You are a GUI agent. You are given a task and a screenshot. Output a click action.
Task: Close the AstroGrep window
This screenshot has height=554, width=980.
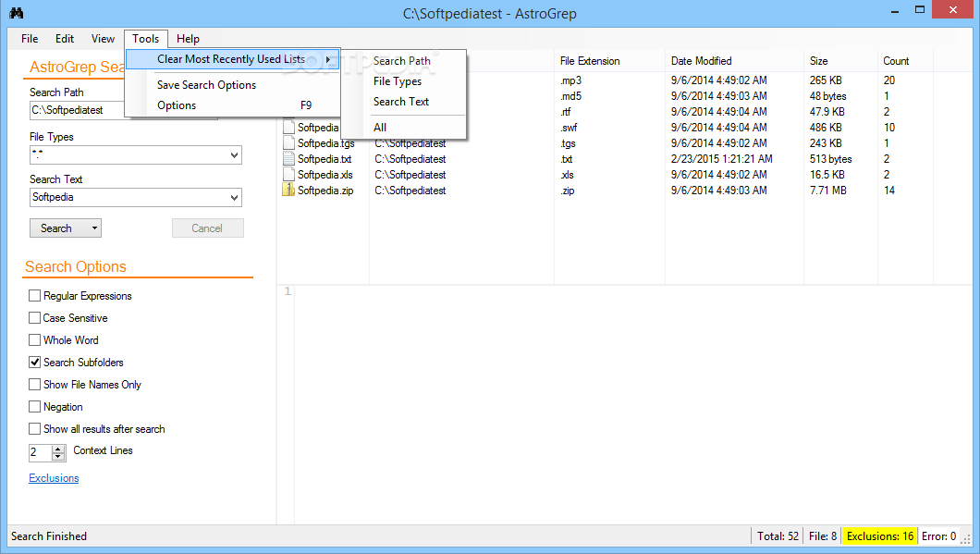(x=952, y=9)
